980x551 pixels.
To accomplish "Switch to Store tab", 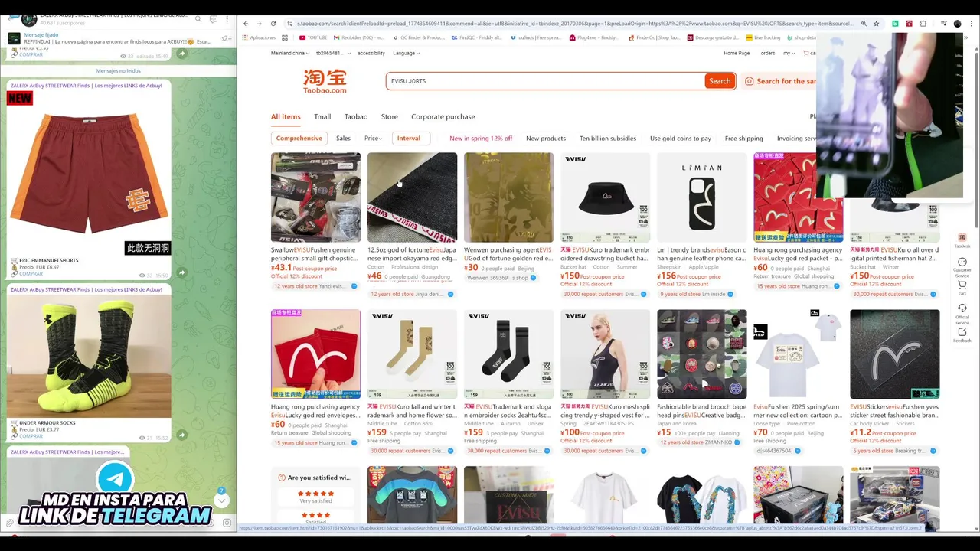I will [390, 117].
